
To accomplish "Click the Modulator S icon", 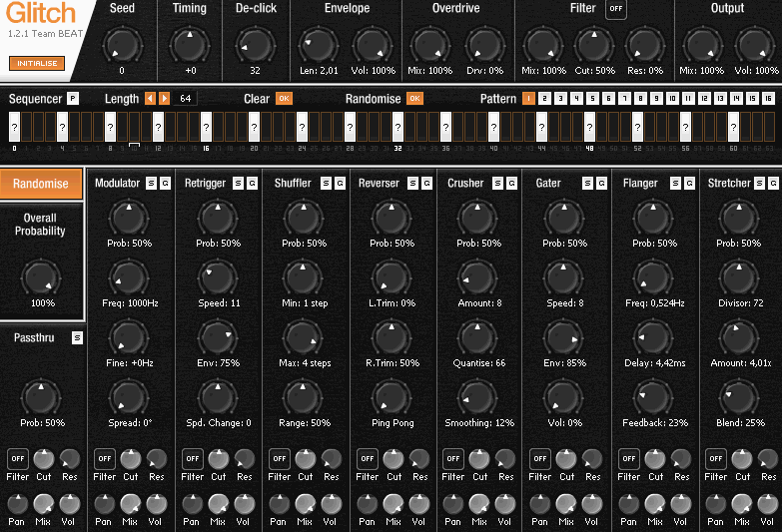I will (x=151, y=184).
